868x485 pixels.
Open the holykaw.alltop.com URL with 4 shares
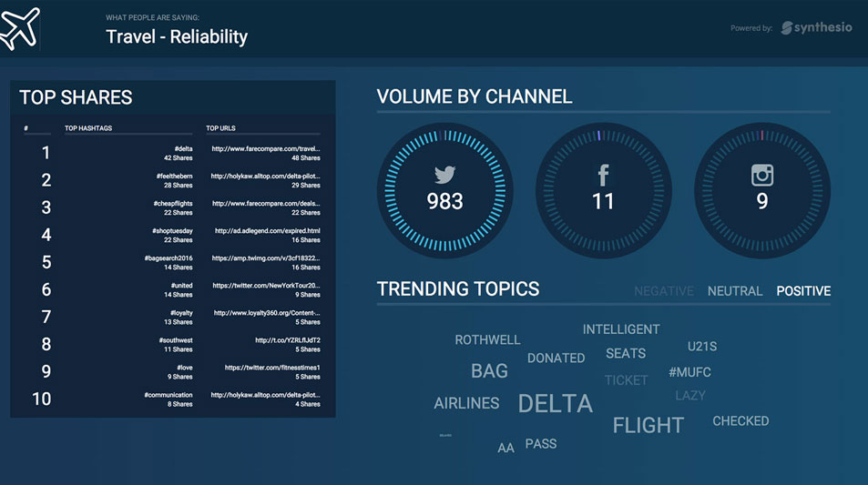click(x=265, y=395)
